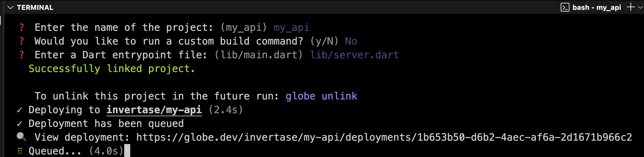Click question mark icon at custom build prompt
This screenshot has height=157, width=644.
(22, 41)
